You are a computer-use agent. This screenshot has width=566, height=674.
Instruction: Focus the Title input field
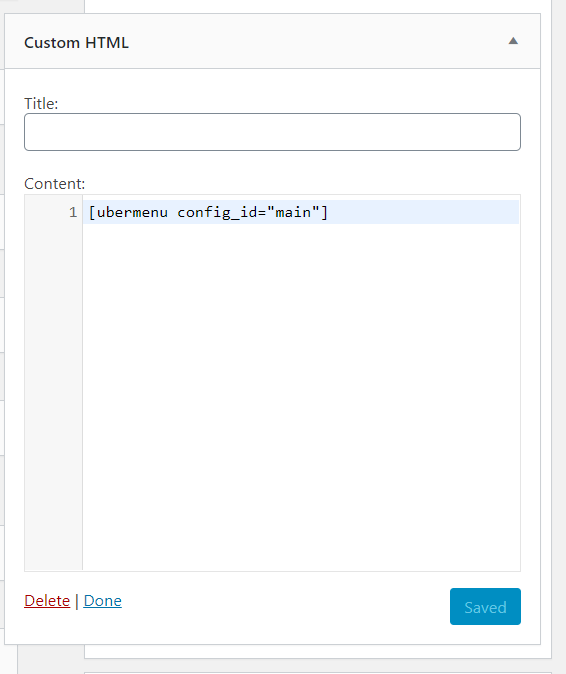[x=272, y=132]
